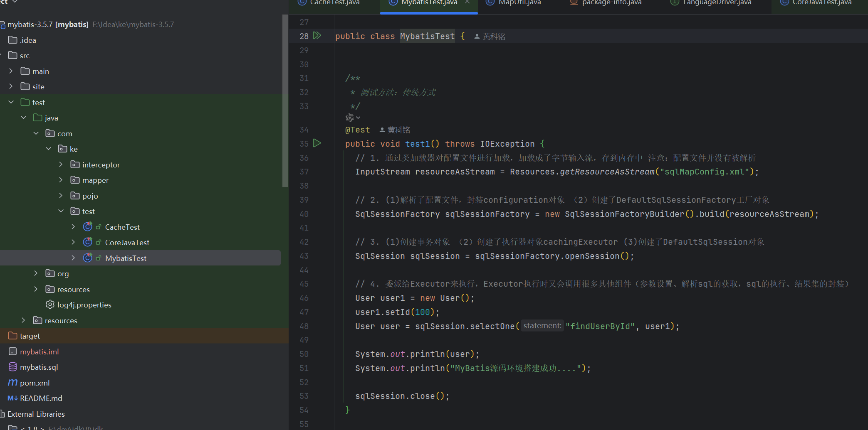Expand the pojo package
Screen dimensions: 868x430
click(61, 196)
